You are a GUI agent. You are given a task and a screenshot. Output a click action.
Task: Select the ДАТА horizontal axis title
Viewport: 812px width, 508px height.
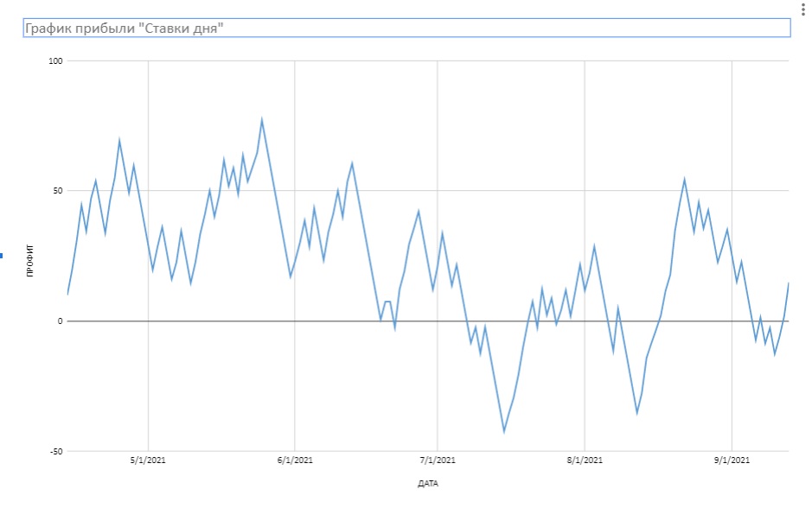coord(427,484)
